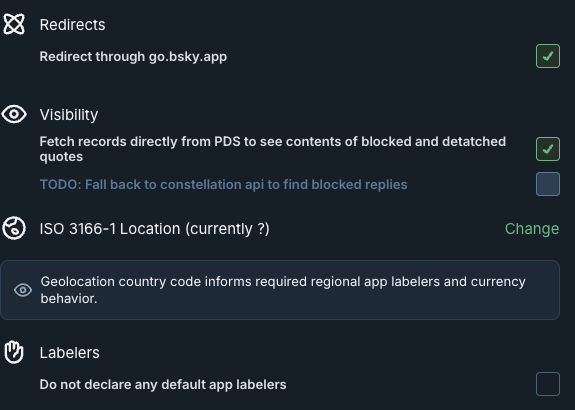Select the Visibility section heading
This screenshot has width=575, height=410.
(69, 114)
